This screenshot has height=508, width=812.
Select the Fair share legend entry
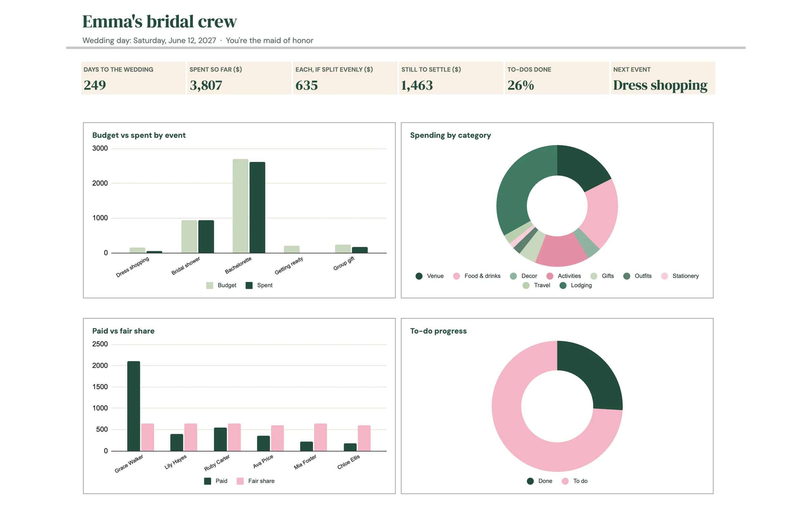[255, 481]
